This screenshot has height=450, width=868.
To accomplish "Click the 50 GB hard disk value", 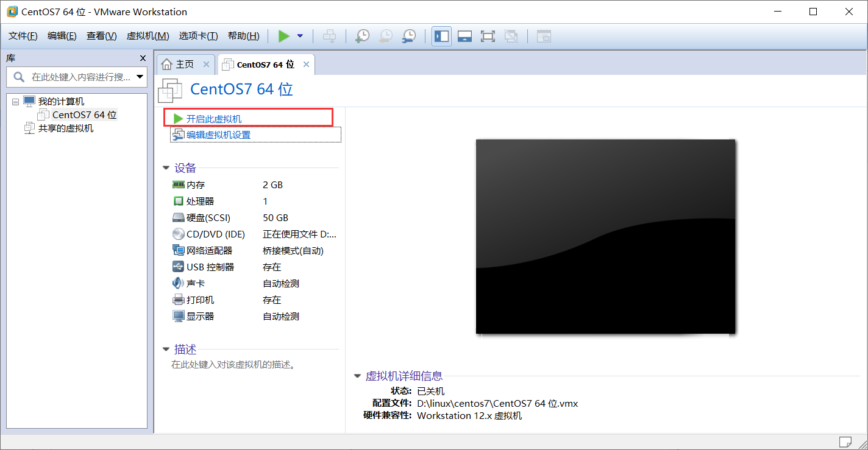I will [275, 217].
